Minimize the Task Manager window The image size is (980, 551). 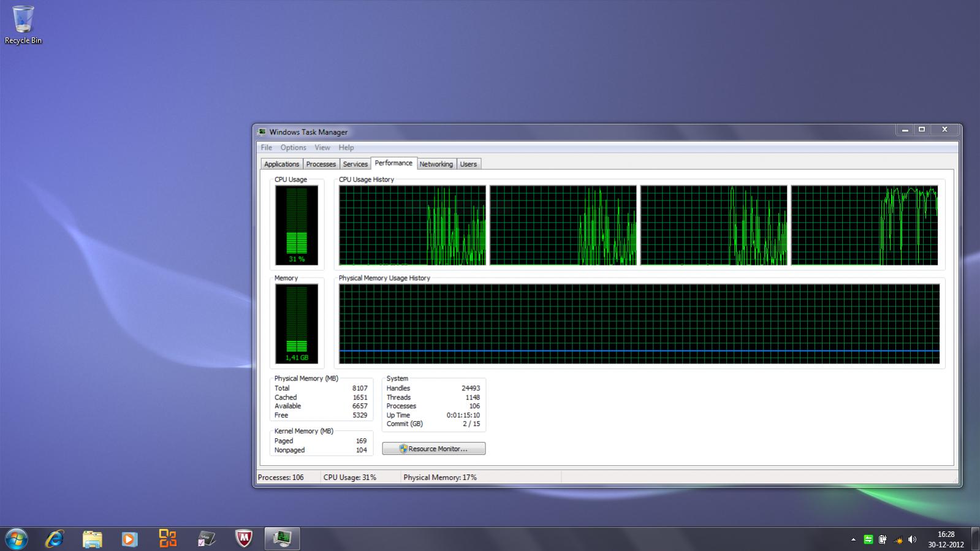point(905,130)
